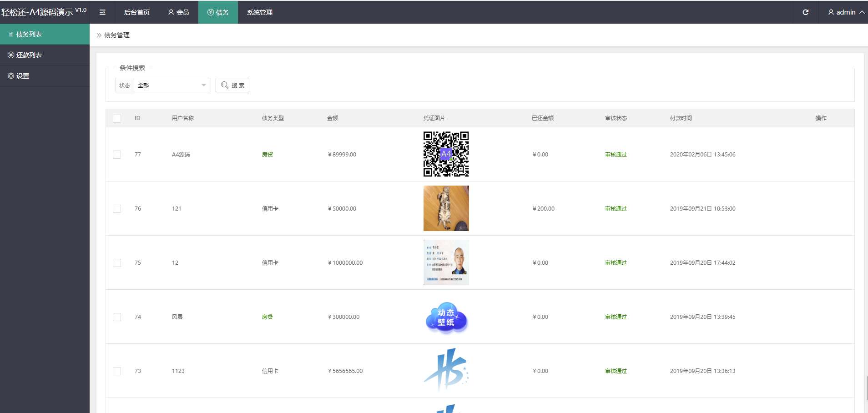
Task: Select the checkbox for ID 75
Action: pos(117,263)
